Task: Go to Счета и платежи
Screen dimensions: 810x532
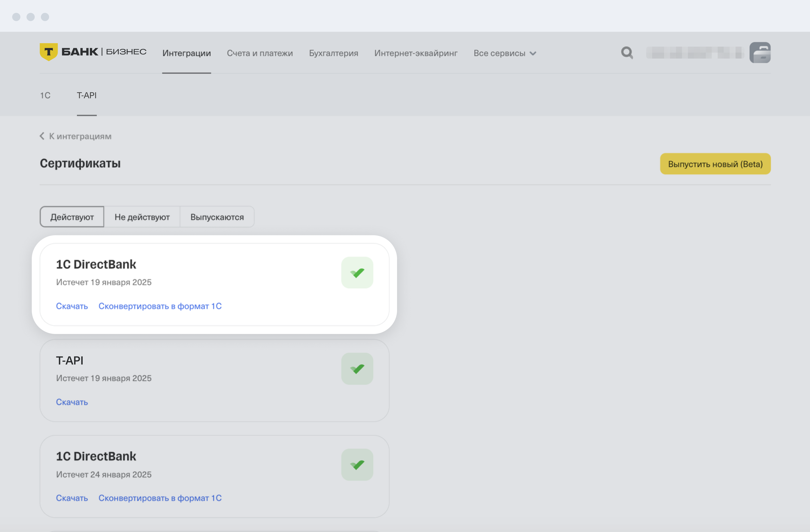Action: [260, 53]
